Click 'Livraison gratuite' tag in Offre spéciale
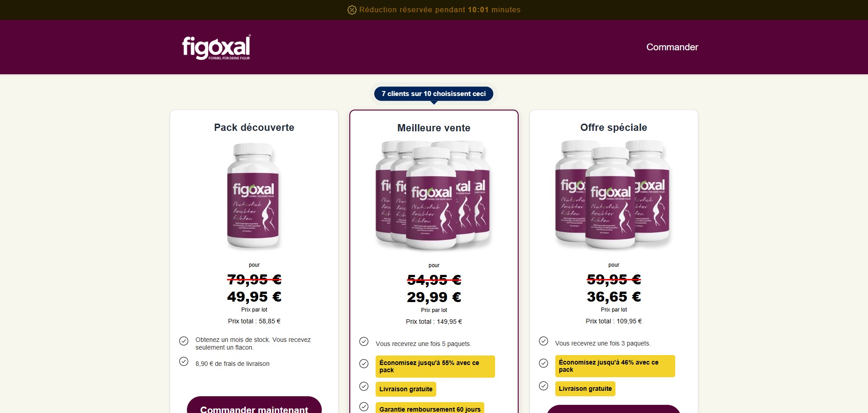This screenshot has height=413, width=868. click(x=585, y=389)
